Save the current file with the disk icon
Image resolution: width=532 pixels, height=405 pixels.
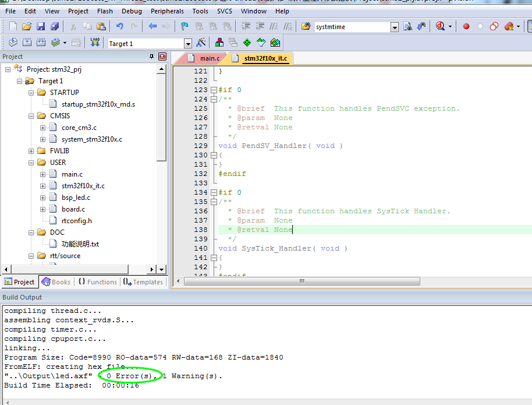(x=41, y=26)
